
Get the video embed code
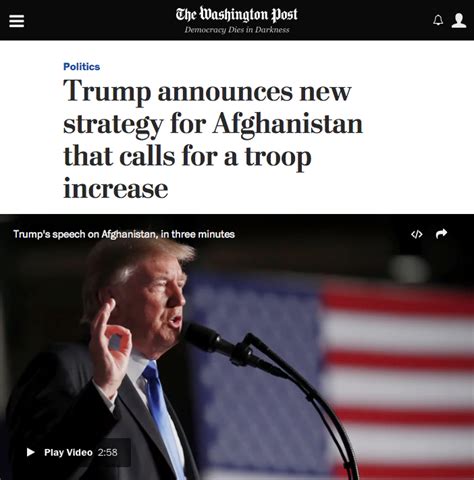point(417,234)
